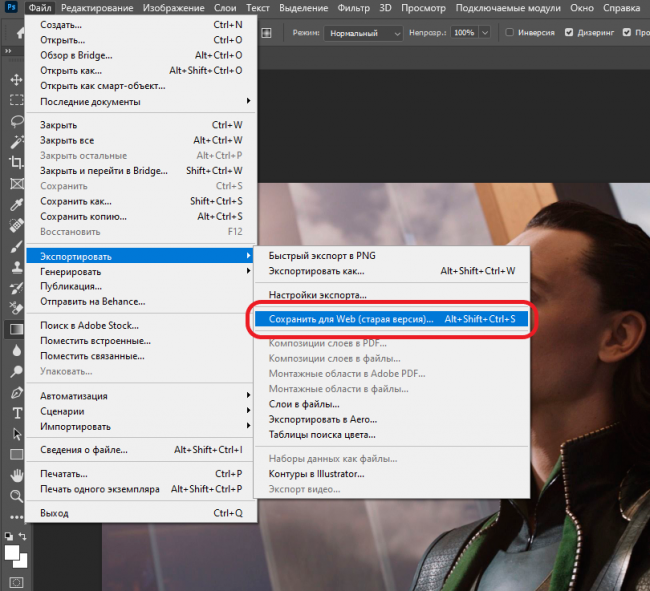Image resolution: width=650 pixels, height=591 pixels.
Task: Choose Экспортировать как... in the submenu
Action: click(x=391, y=271)
